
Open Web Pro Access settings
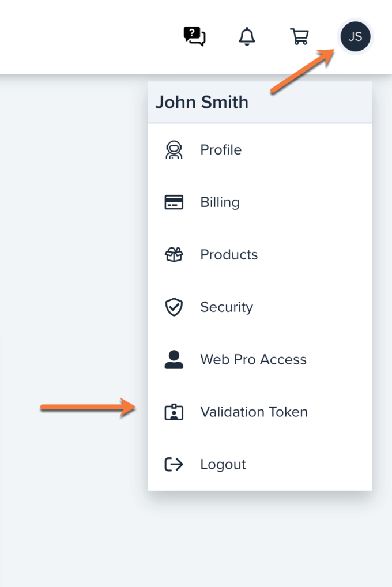coord(253,359)
